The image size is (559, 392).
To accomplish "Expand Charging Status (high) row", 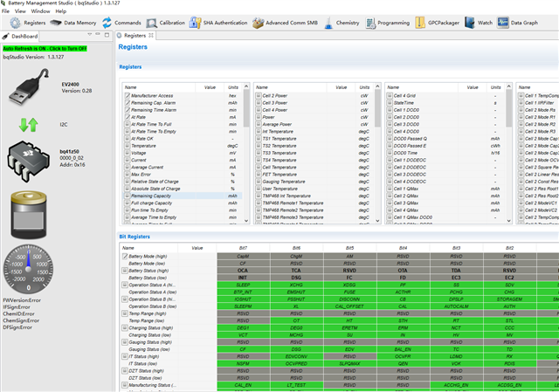I will (x=125, y=327).
